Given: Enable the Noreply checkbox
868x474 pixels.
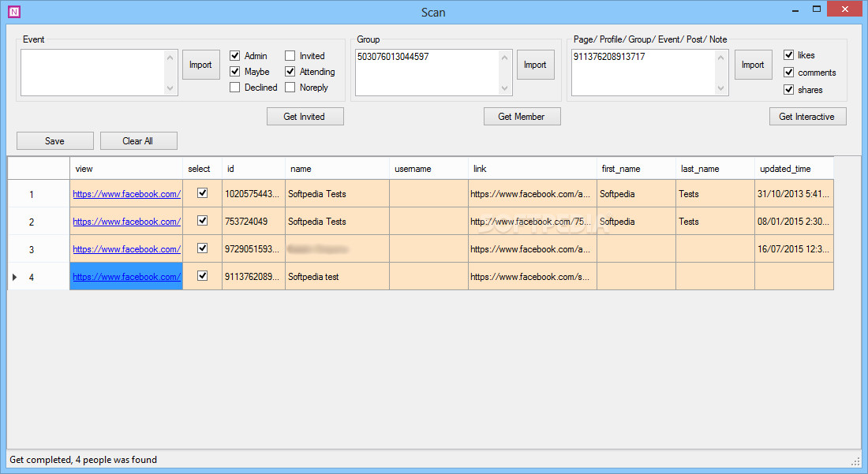Looking at the screenshot, I should [290, 88].
